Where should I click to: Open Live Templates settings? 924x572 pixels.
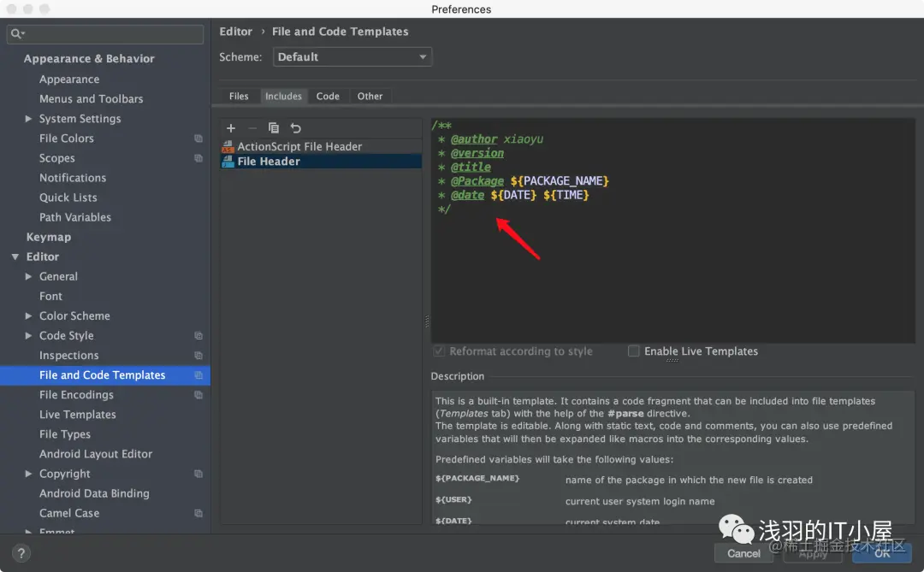click(78, 415)
